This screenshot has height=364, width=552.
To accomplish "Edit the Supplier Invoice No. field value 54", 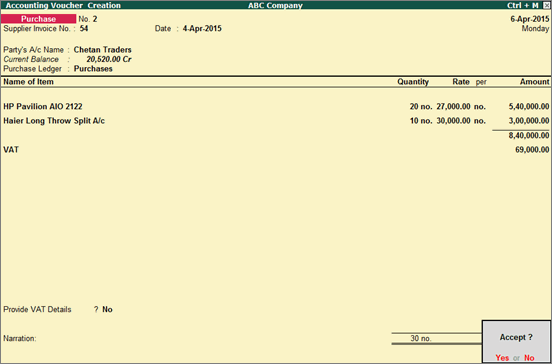I will (84, 29).
